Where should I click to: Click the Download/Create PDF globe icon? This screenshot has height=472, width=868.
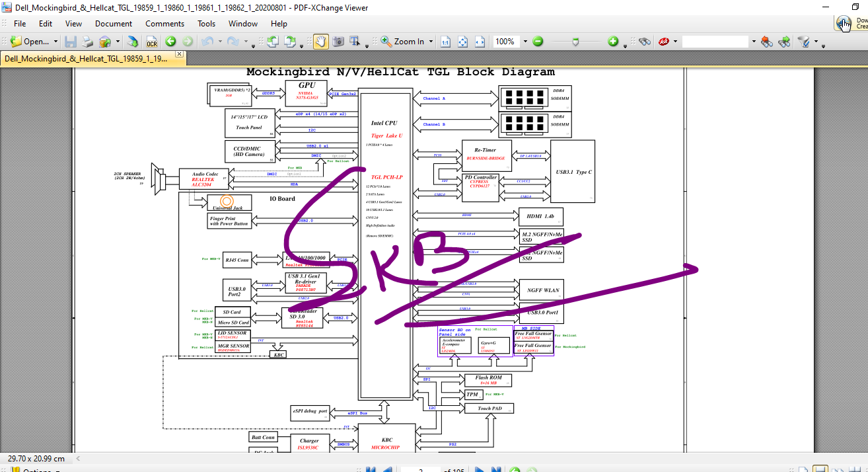coord(844,23)
